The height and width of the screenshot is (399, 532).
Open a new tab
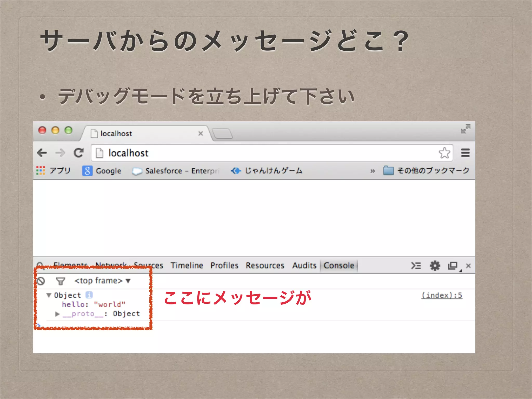222,134
